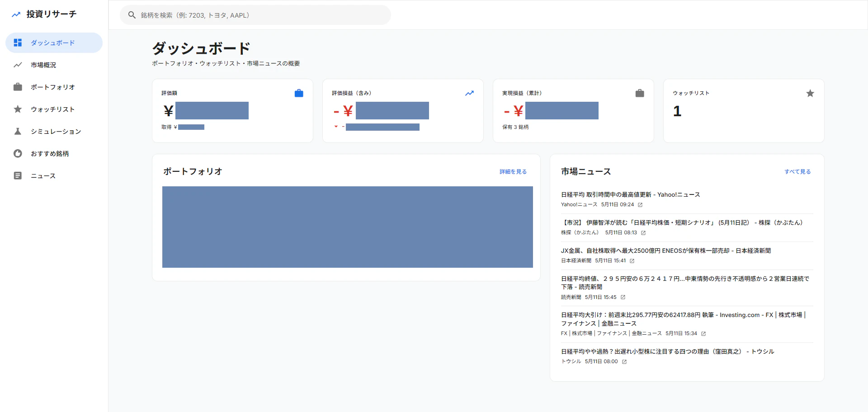The image size is (868, 412).
Task: Open 日経平均大引け Investing.com article
Action: [x=684, y=319]
